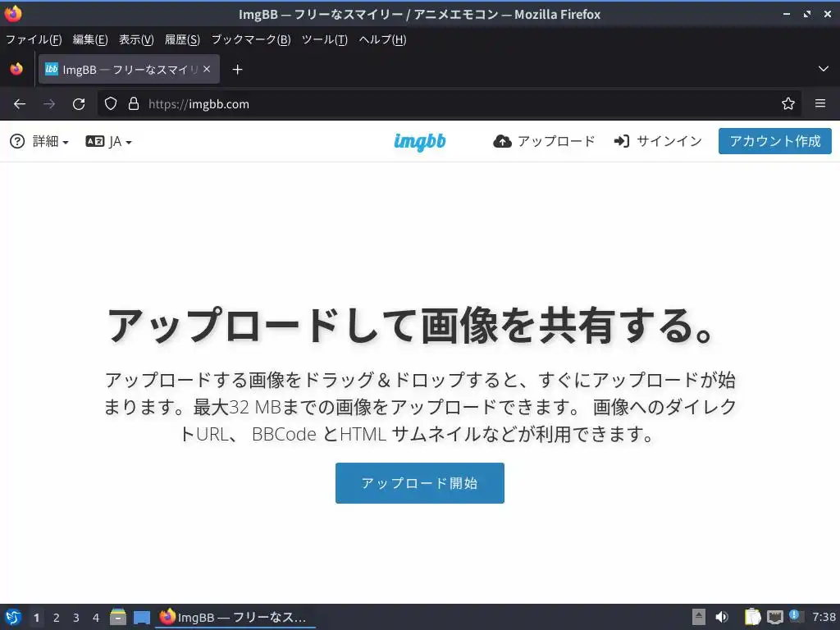The height and width of the screenshot is (630, 840).
Task: Open the ブックマーク(B) menu
Action: [x=251, y=39]
